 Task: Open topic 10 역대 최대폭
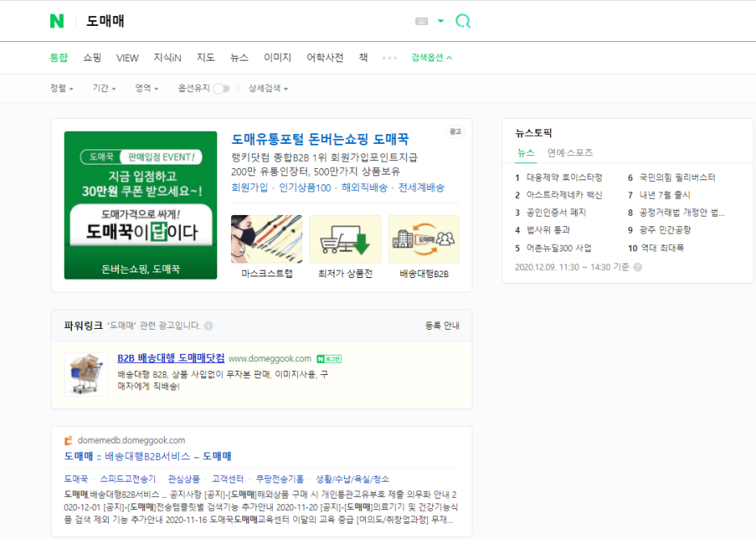662,248
